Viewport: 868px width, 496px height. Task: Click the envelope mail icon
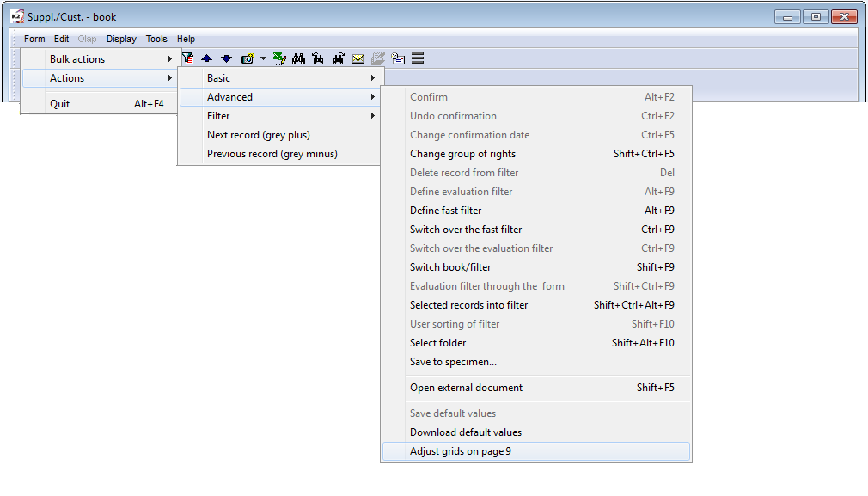click(x=358, y=58)
